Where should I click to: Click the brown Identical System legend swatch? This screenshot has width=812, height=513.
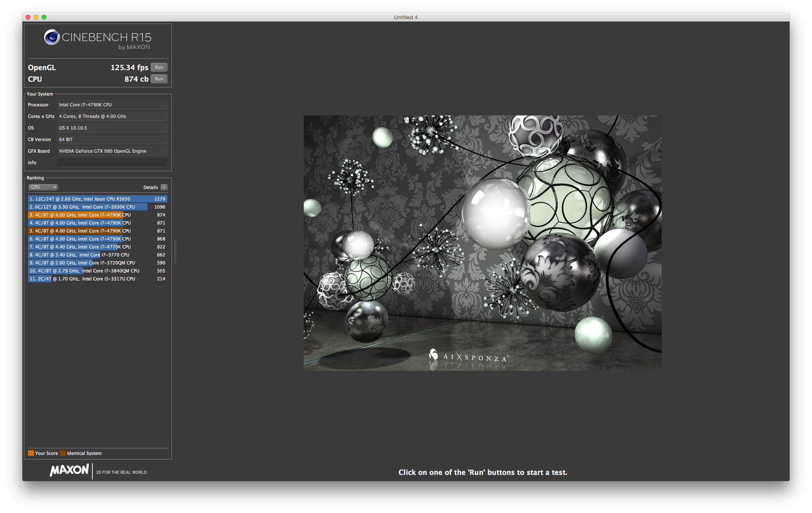point(63,453)
